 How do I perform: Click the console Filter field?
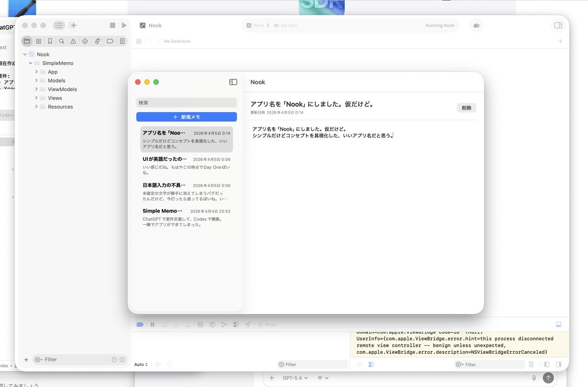[x=490, y=364]
